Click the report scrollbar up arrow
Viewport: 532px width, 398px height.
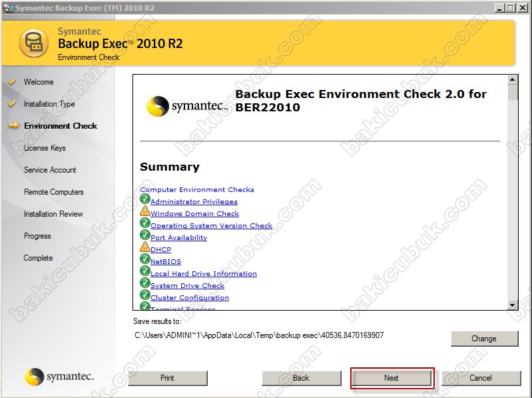click(x=512, y=80)
